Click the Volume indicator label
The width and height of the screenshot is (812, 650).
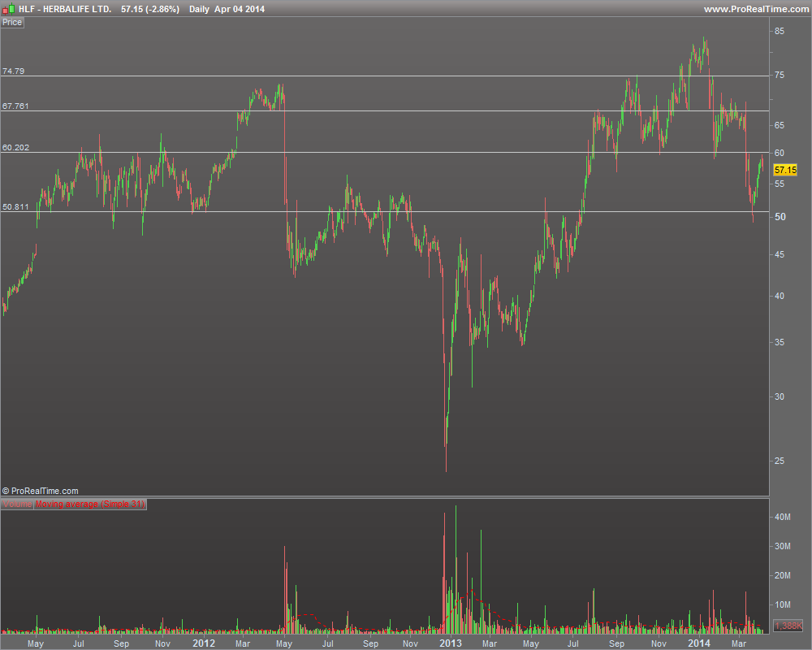[17, 504]
